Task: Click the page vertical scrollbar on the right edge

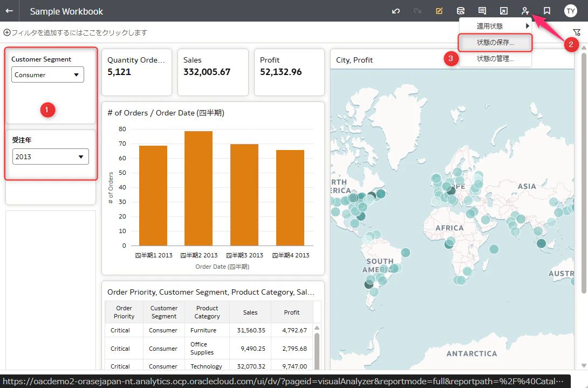Action: (x=584, y=173)
